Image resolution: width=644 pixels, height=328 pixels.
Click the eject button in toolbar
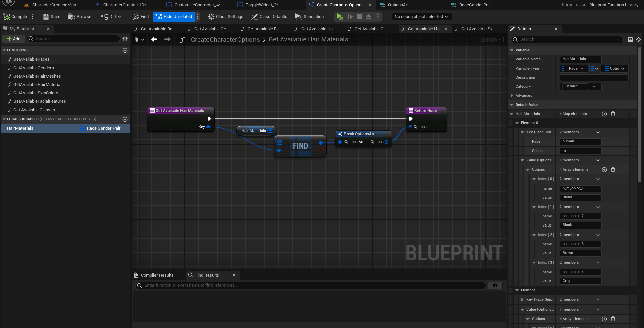point(368,17)
